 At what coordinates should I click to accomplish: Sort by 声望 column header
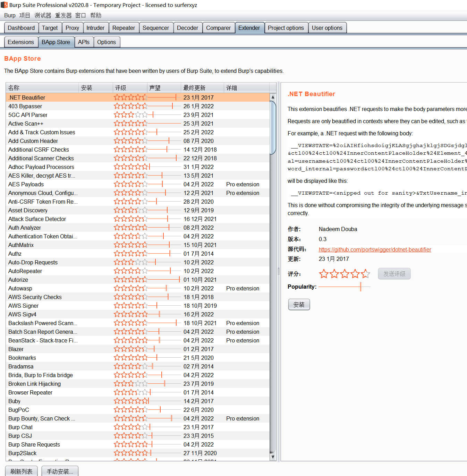(163, 88)
